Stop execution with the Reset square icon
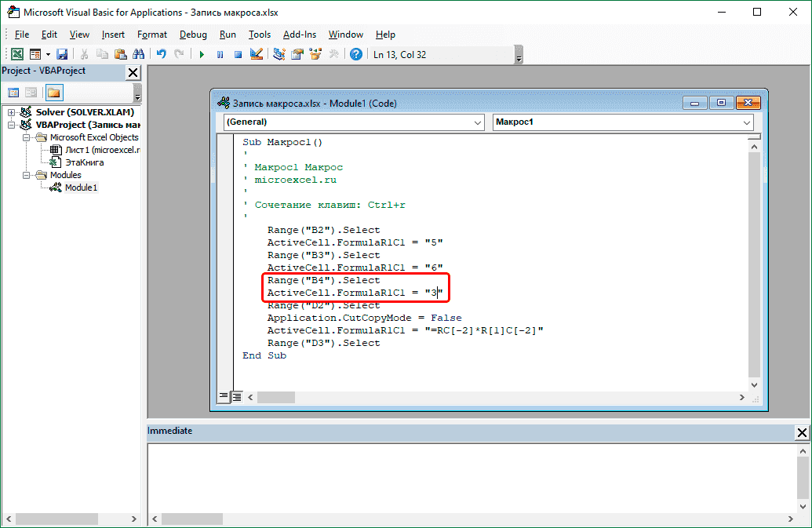The width and height of the screenshot is (812, 528). pos(237,54)
